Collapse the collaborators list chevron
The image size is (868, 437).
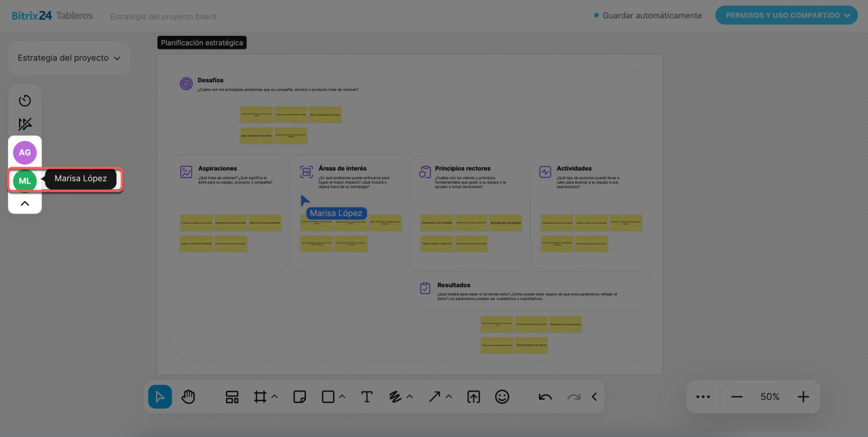pyautogui.click(x=25, y=203)
